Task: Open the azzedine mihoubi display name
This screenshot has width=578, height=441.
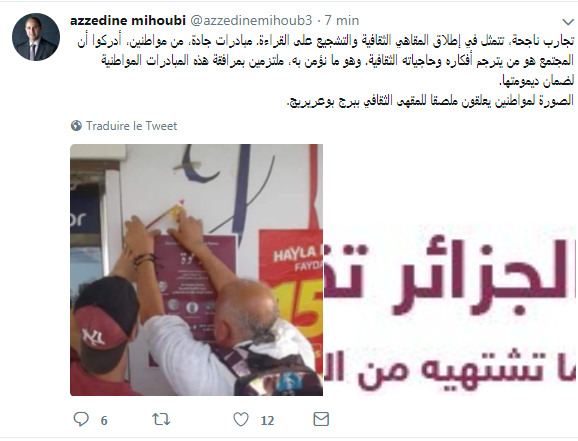Action: coord(128,20)
